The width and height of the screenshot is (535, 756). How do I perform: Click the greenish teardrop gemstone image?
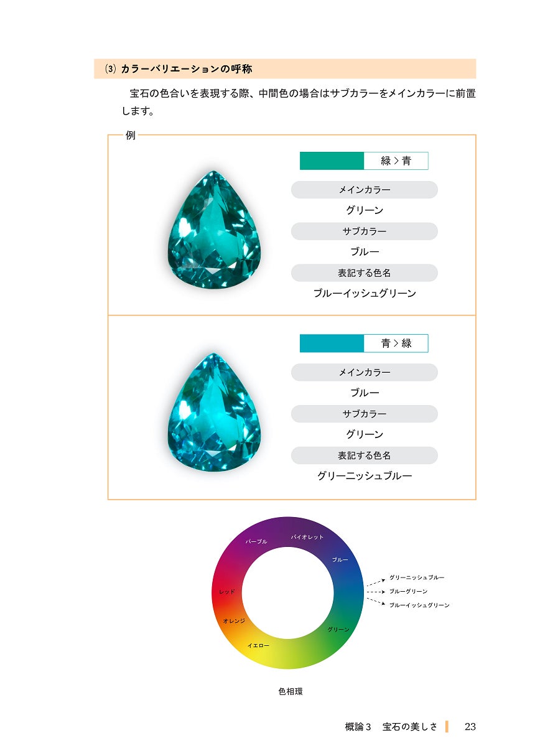pos(214,230)
